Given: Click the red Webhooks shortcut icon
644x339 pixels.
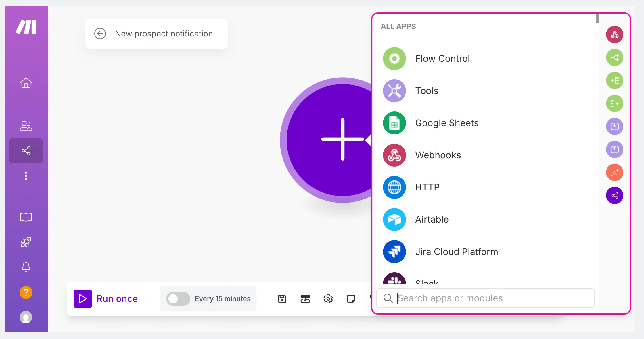Looking at the screenshot, I should tap(614, 34).
